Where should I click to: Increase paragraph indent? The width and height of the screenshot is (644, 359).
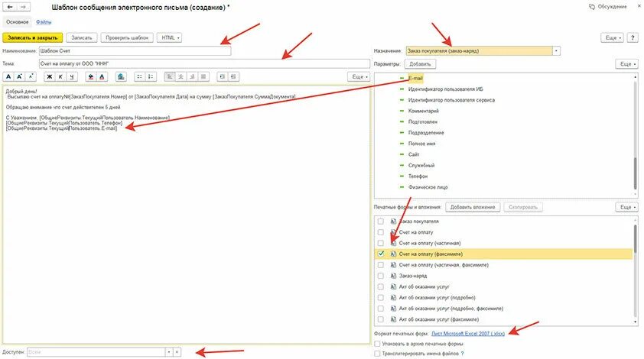click(x=223, y=76)
